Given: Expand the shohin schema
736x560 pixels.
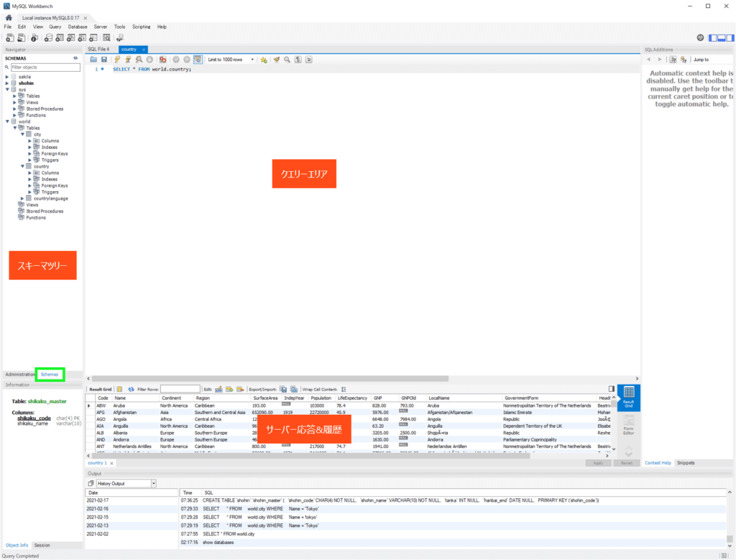Looking at the screenshot, I should tap(7, 83).
